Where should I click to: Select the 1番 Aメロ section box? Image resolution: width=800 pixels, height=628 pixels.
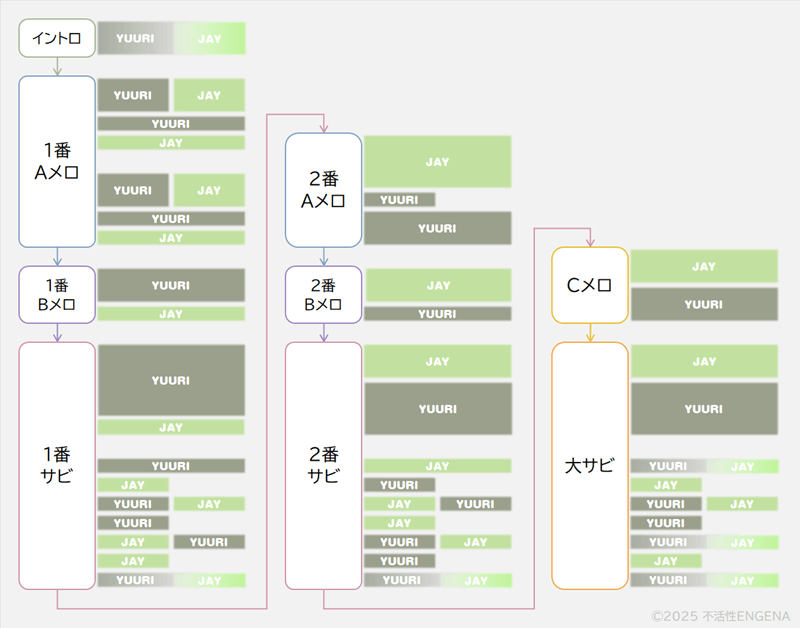point(57,161)
